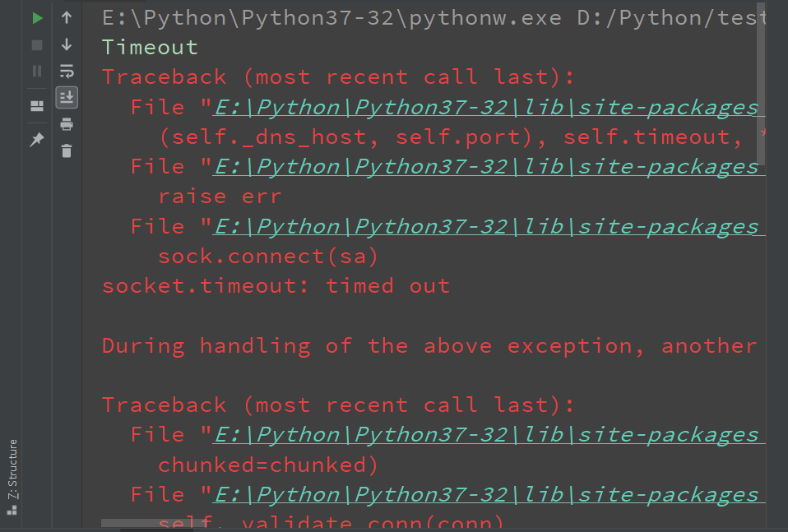Screen dimensions: 788x532
Task: Open the file link above 'sock.connect(sa)'
Action: coord(489,227)
